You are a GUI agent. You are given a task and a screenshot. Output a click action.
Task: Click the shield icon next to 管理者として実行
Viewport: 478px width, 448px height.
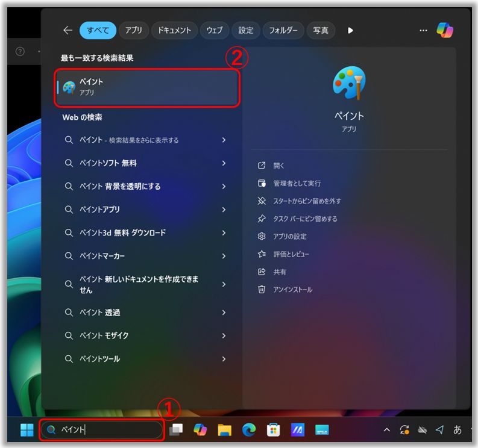tap(262, 183)
